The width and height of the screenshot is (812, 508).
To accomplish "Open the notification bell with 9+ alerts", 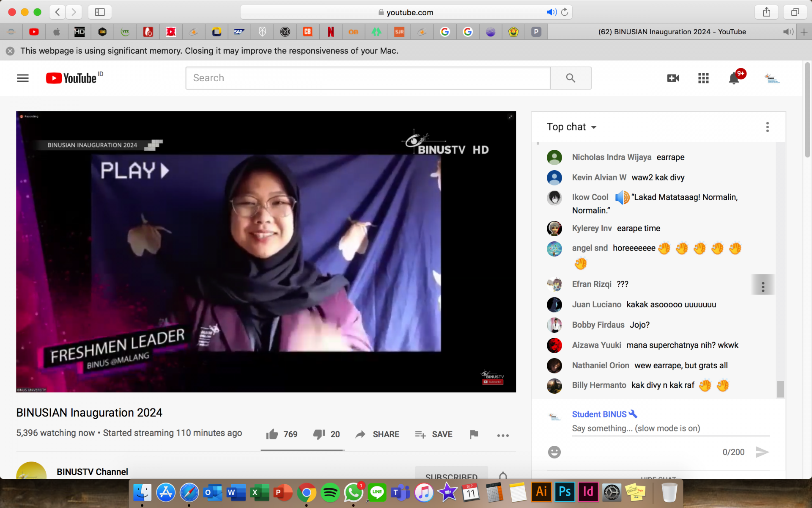I will [x=734, y=78].
